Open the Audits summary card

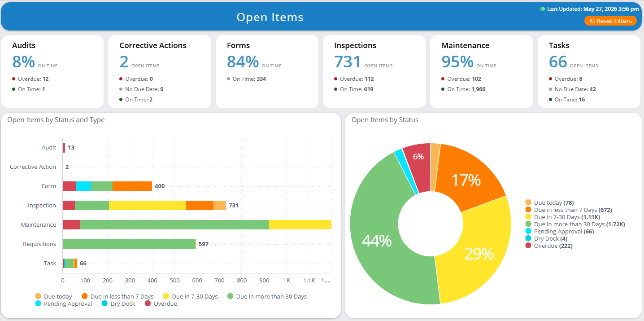pos(52,71)
